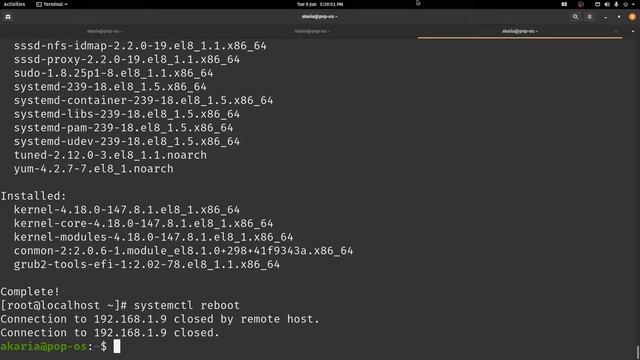Viewport: 640px width, 360px height.
Task: Click 'Connection to 192.168.1.9 closed by remote host.' line
Action: click(x=160, y=319)
